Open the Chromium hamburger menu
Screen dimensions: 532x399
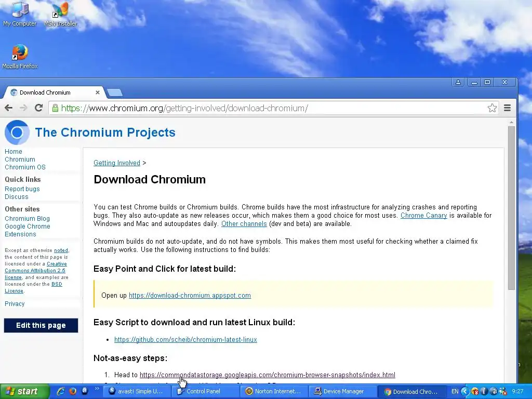[507, 108]
